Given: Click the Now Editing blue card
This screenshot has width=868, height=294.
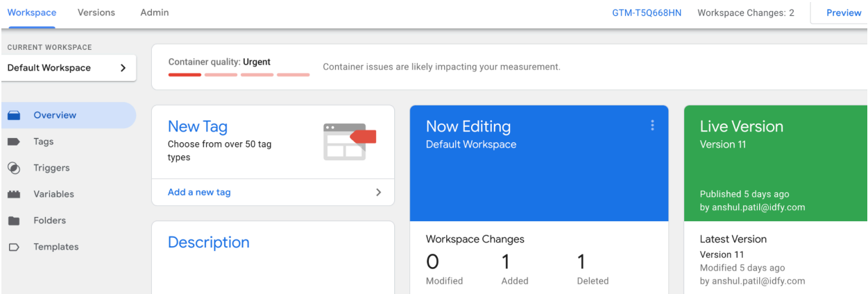Looking at the screenshot, I should 539,164.
